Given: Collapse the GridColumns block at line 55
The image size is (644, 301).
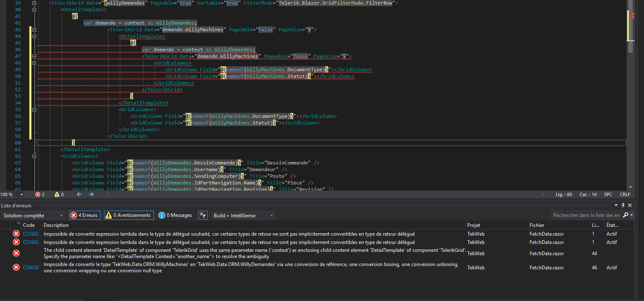Looking at the screenshot, I should point(34,109).
